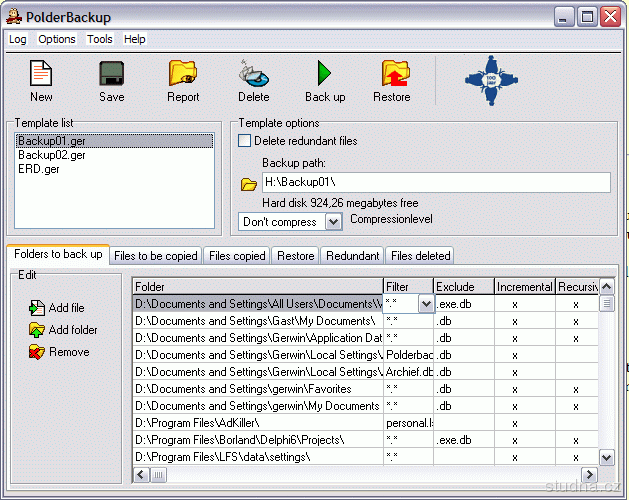The height and width of the screenshot is (500, 629).
Task: Enable Delete redundant files checkbox
Action: pos(245,141)
